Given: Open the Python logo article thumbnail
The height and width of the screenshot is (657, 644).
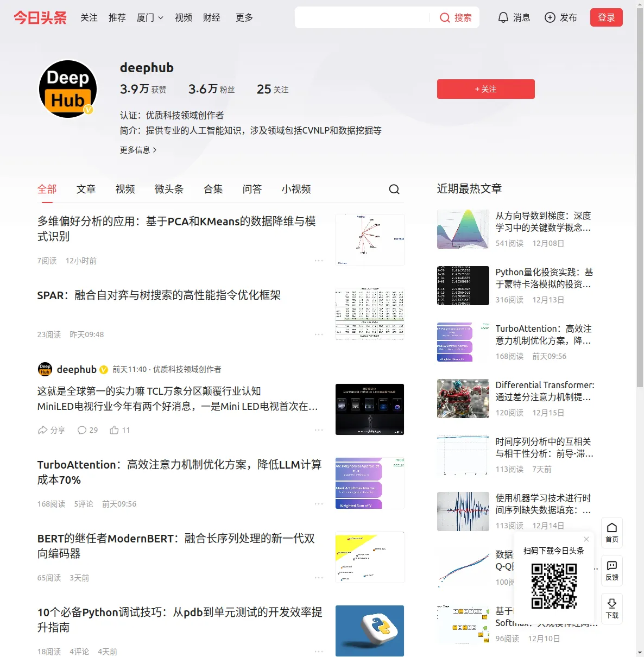Looking at the screenshot, I should click(x=370, y=631).
